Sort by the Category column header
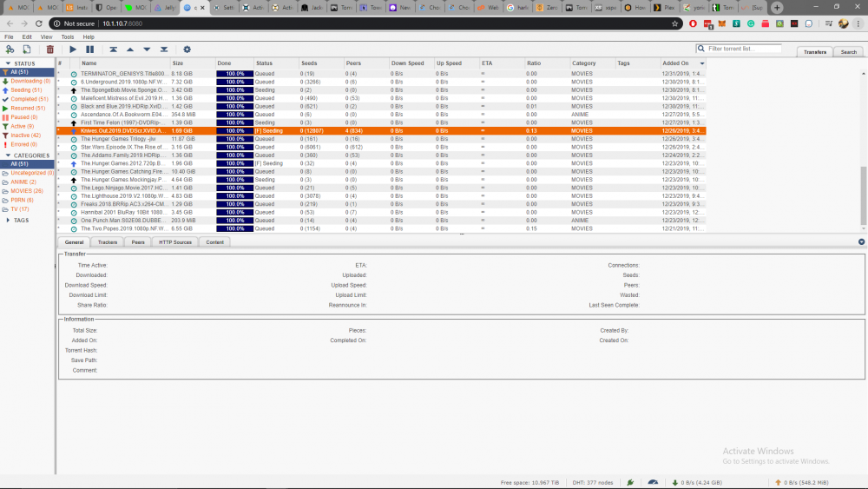Image resolution: width=868 pixels, height=489 pixels. [x=592, y=63]
